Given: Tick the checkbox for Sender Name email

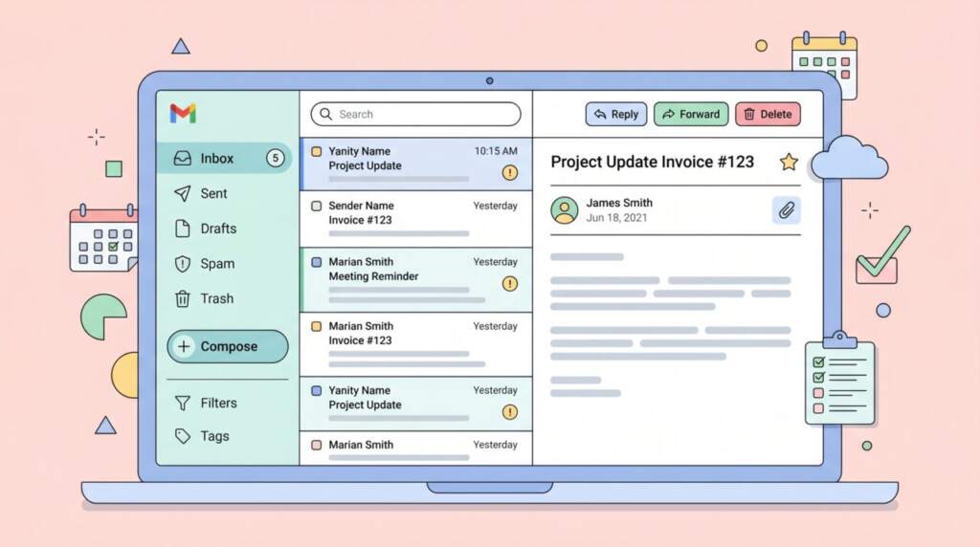Looking at the screenshot, I should pyautogui.click(x=317, y=206).
